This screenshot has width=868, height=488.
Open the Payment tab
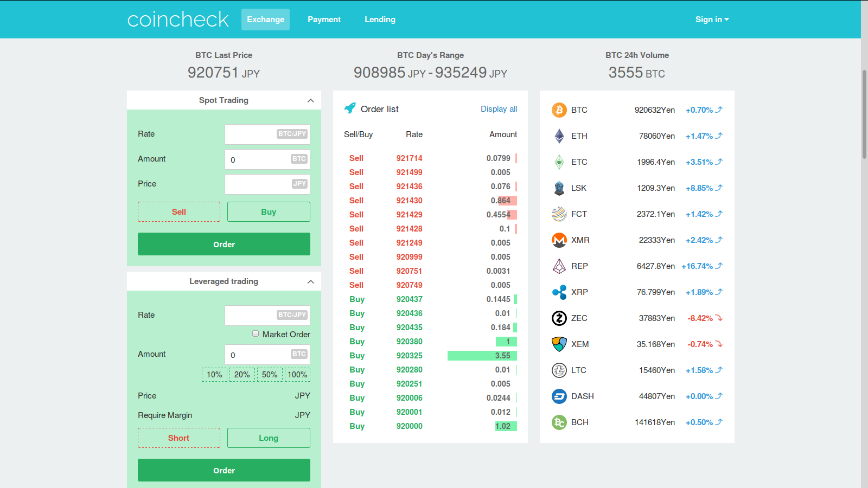324,20
